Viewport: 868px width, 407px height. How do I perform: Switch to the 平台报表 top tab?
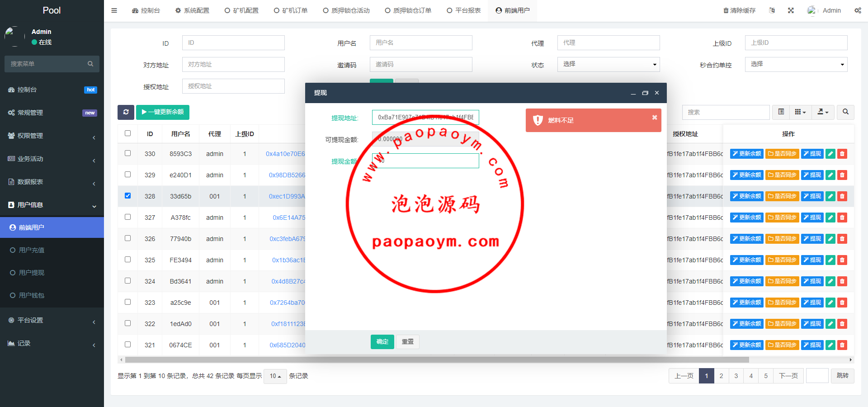[464, 10]
